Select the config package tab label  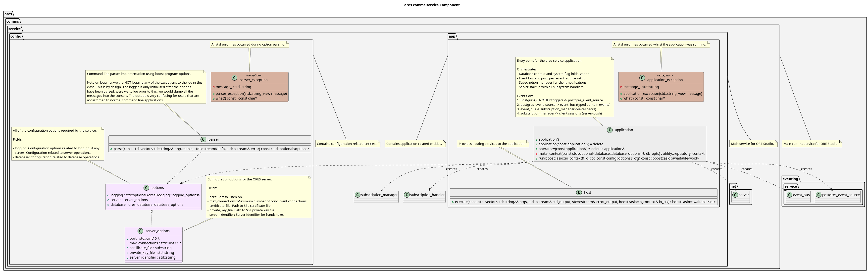15,36
